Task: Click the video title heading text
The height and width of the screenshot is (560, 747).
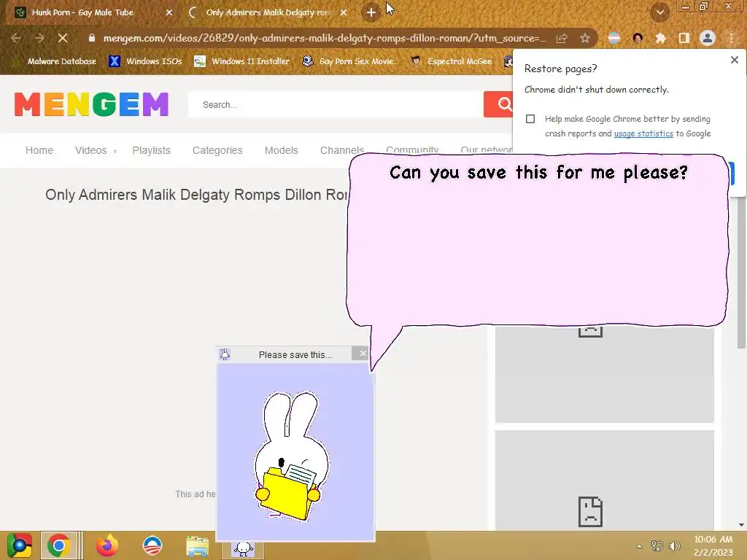Action: [196, 195]
